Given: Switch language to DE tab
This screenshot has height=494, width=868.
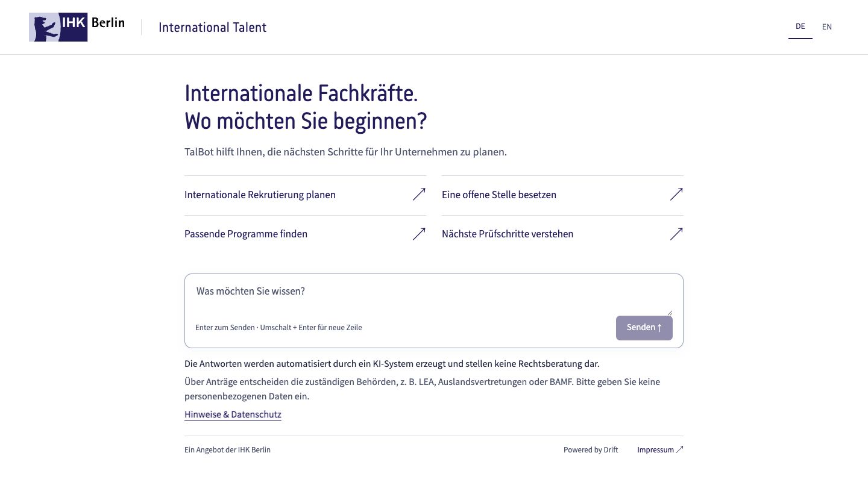Looking at the screenshot, I should pyautogui.click(x=800, y=27).
